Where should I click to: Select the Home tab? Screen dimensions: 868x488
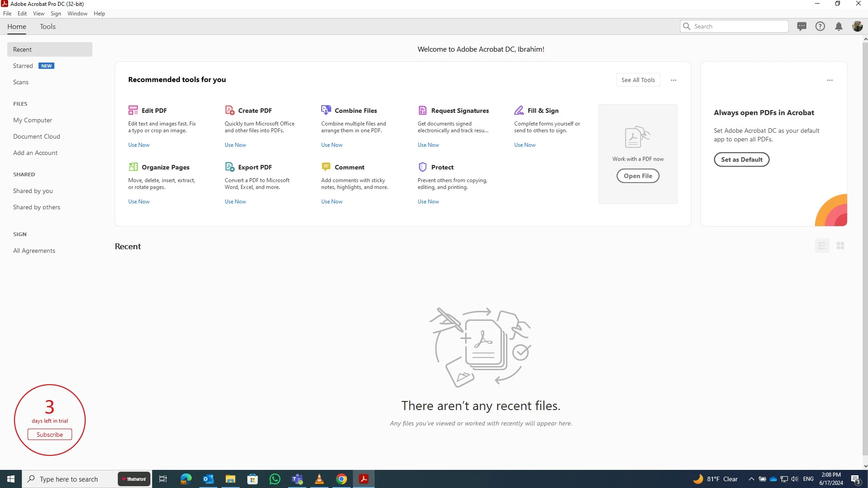click(x=17, y=26)
